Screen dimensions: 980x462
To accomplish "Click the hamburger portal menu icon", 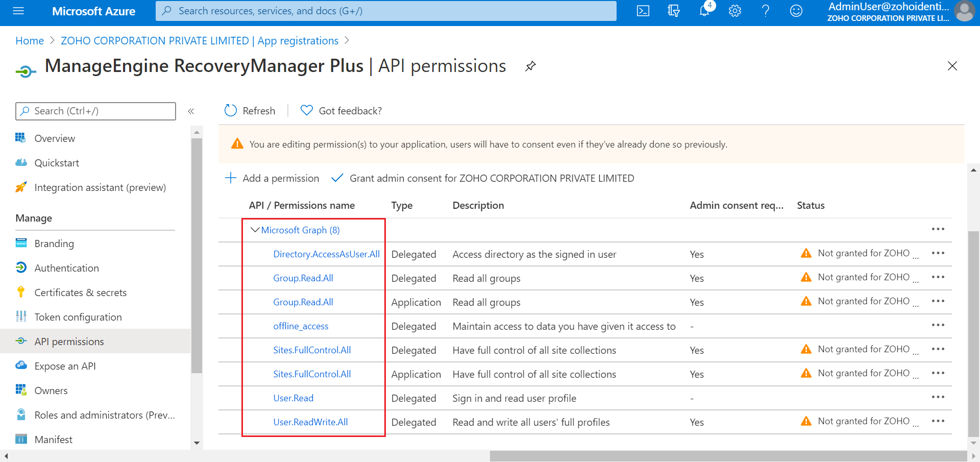I will [x=18, y=11].
